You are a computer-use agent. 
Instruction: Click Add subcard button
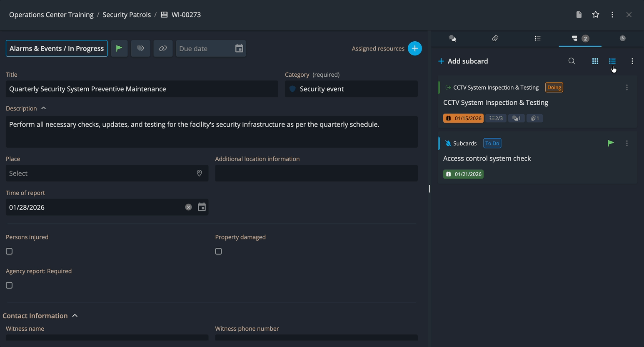click(463, 61)
